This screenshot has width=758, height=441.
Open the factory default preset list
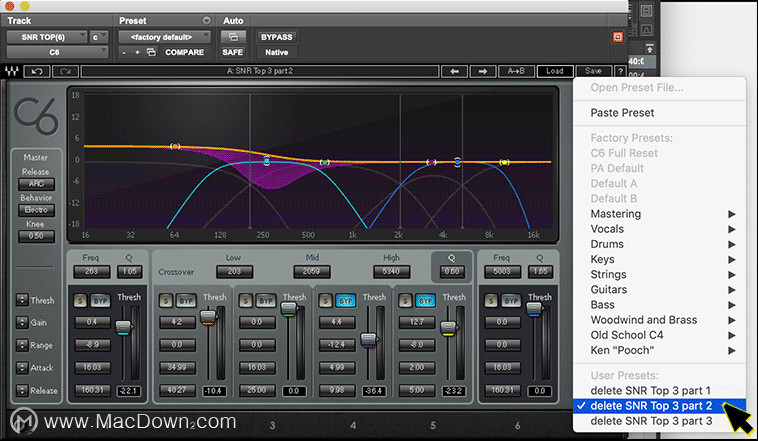[x=164, y=37]
